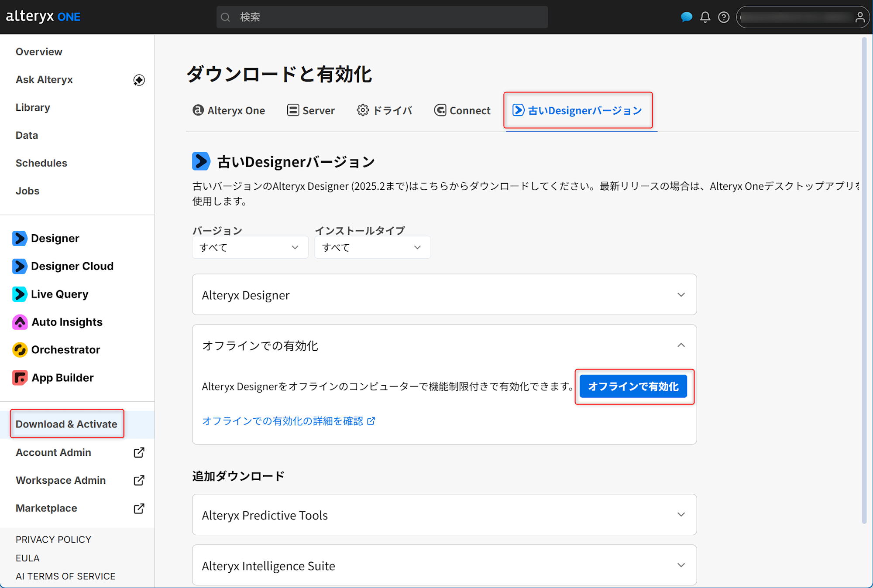
Task: Click the Server tab icon
Action: pos(293,110)
